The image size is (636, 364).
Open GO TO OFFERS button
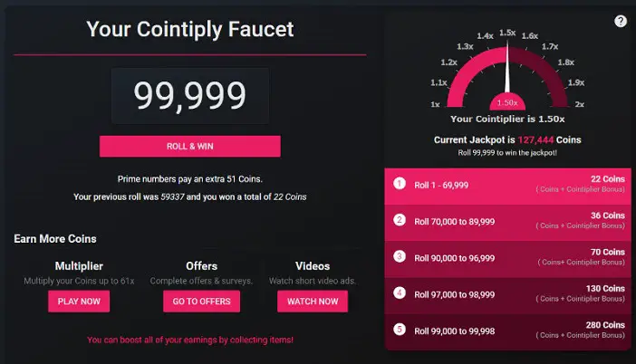point(202,302)
